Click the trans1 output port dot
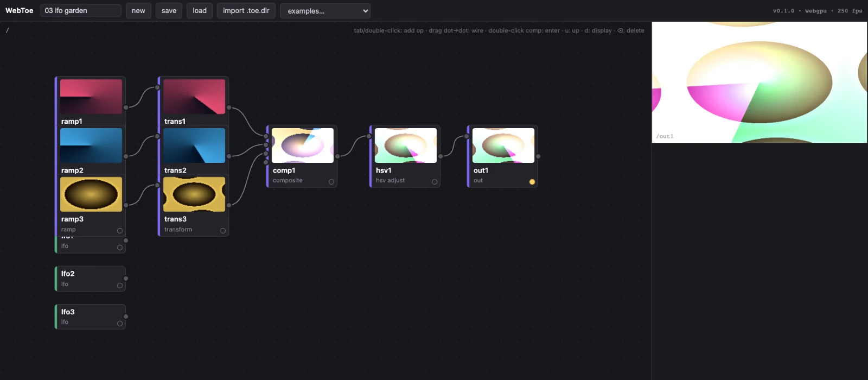 coord(229,107)
